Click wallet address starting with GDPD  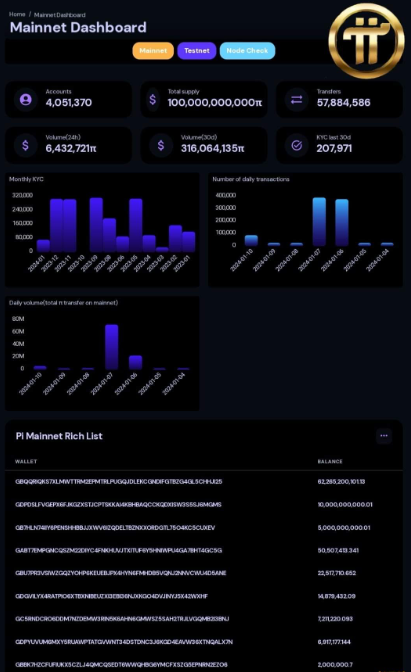[x=118, y=504]
